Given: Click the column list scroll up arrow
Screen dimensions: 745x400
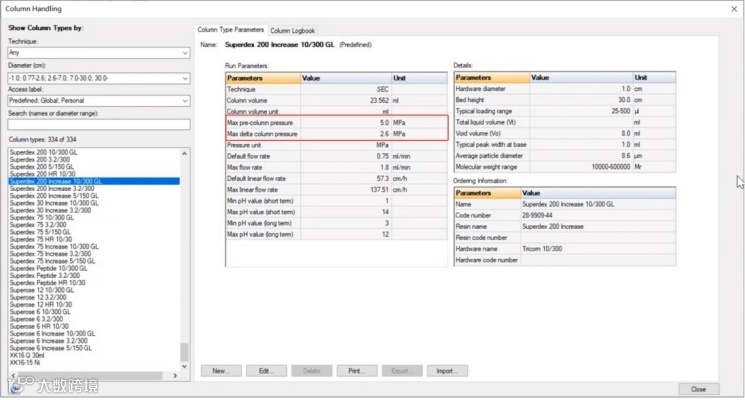Looking at the screenshot, I should click(x=184, y=153).
